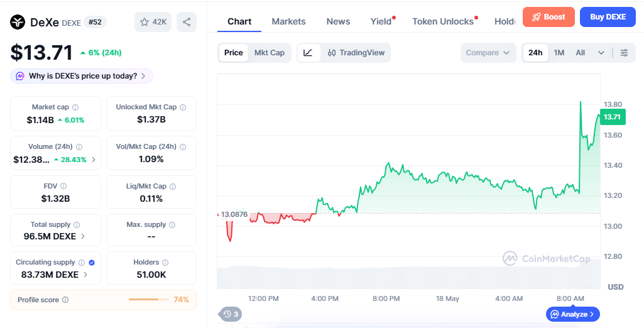Screen dimensions: 644x328
Task: Click the Buy DEXE button
Action: point(608,17)
